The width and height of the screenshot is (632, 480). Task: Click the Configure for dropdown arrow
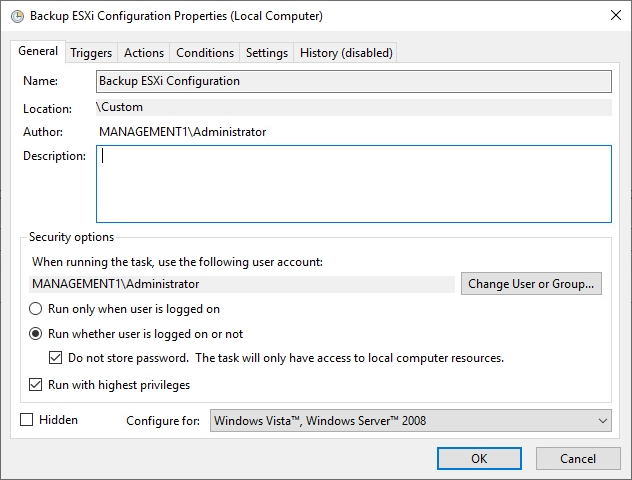point(600,421)
